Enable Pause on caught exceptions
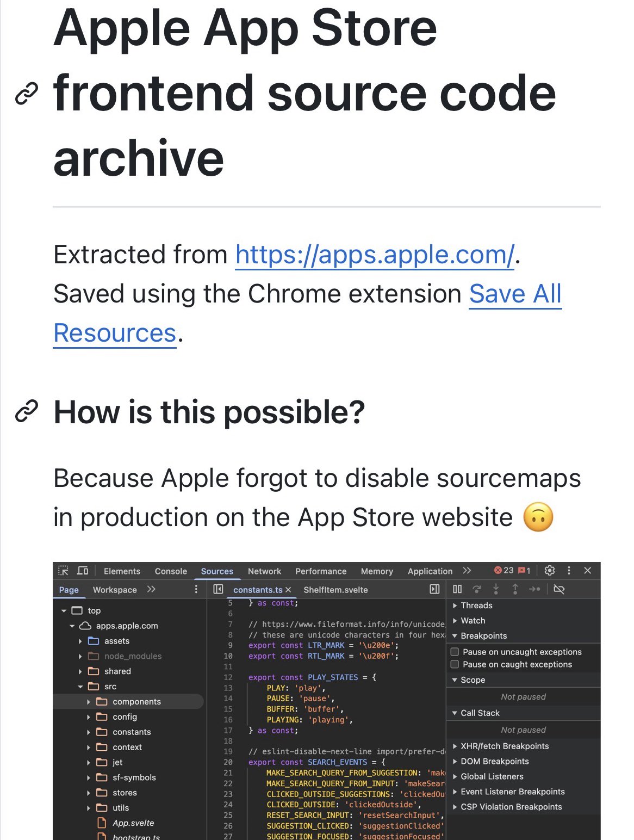Screen dimensions: 634x840 (455, 664)
